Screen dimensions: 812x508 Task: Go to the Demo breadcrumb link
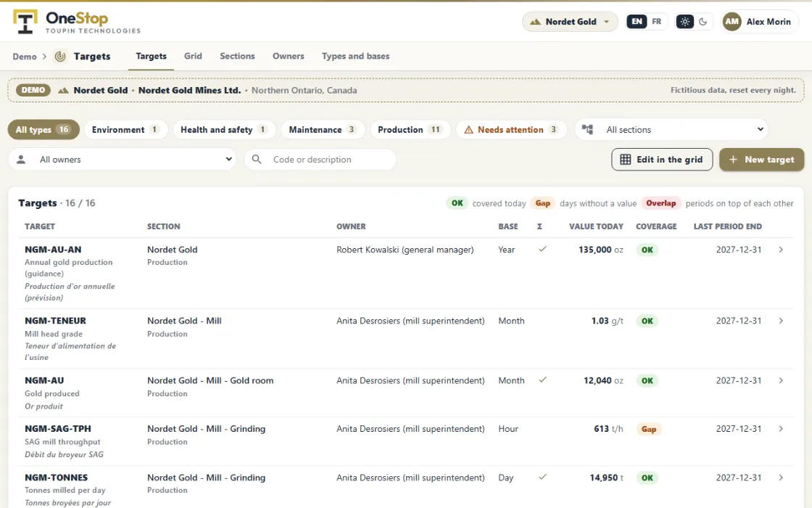(x=25, y=57)
